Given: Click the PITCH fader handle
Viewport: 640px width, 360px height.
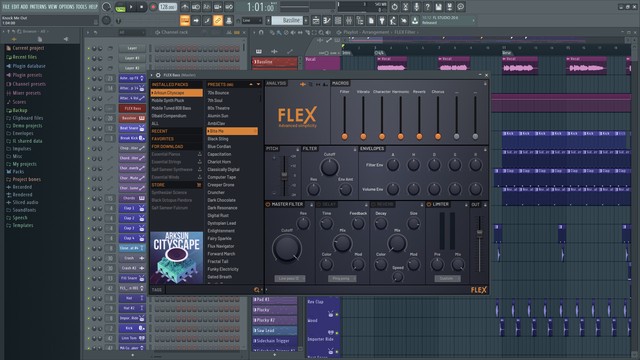Looking at the screenshot, I should tap(284, 175).
